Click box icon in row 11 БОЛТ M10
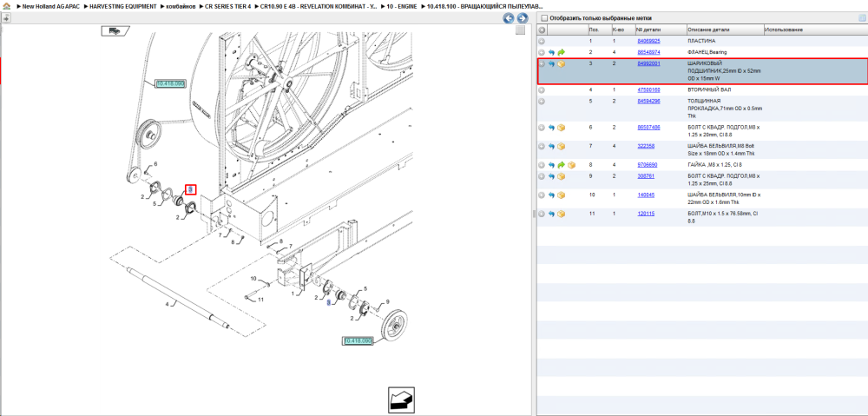868x416 pixels. [562, 214]
